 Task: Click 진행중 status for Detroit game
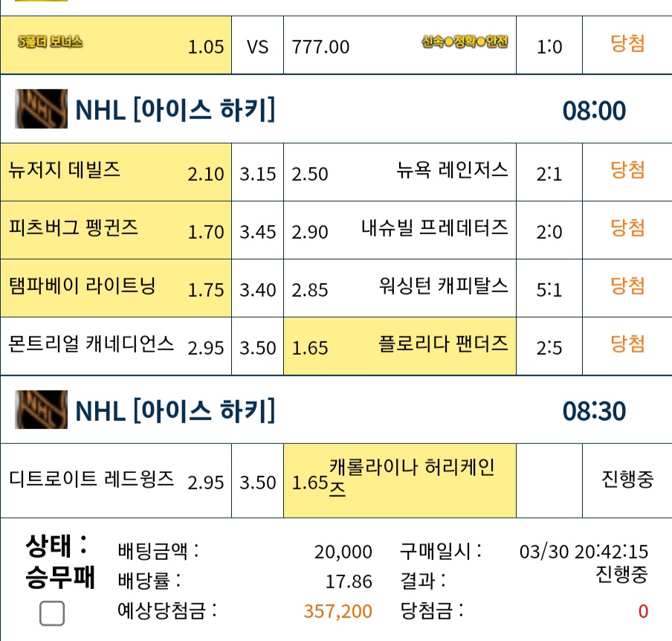tap(627, 479)
